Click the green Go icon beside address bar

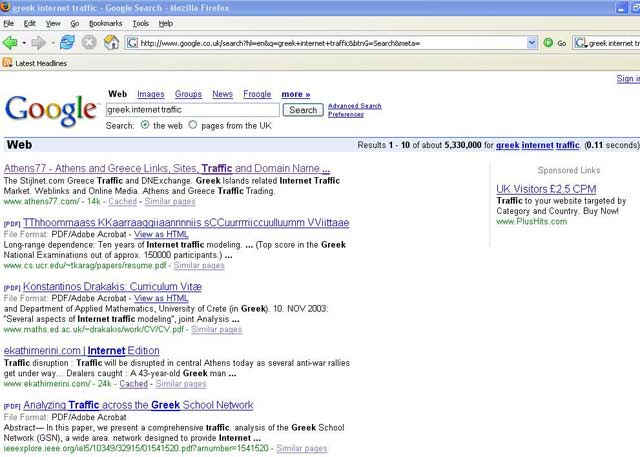tap(548, 42)
